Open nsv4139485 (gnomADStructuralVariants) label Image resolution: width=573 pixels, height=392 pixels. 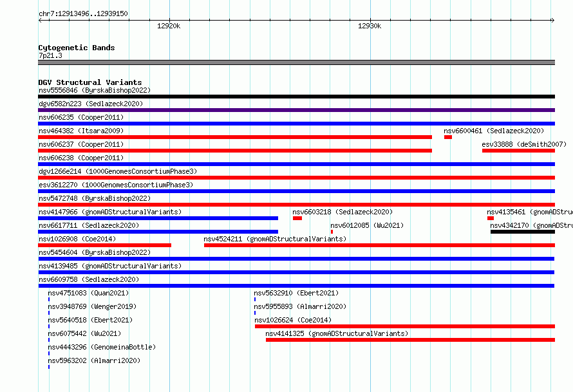(x=110, y=266)
